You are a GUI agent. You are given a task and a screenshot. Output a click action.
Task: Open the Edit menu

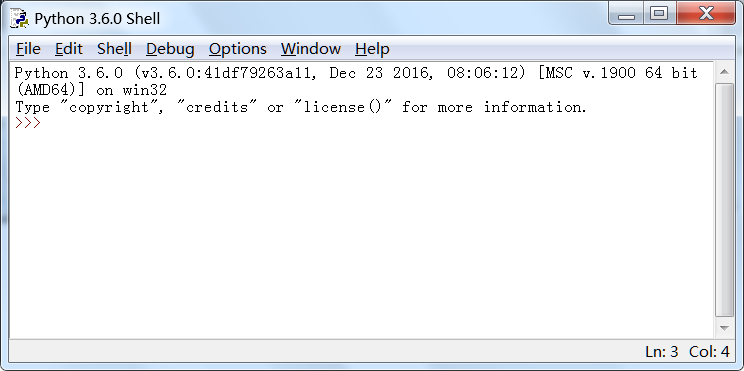[x=69, y=49]
